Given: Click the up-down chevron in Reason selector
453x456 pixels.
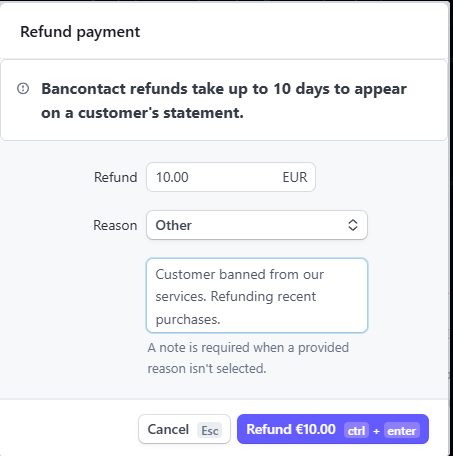Looking at the screenshot, I should point(353,225).
